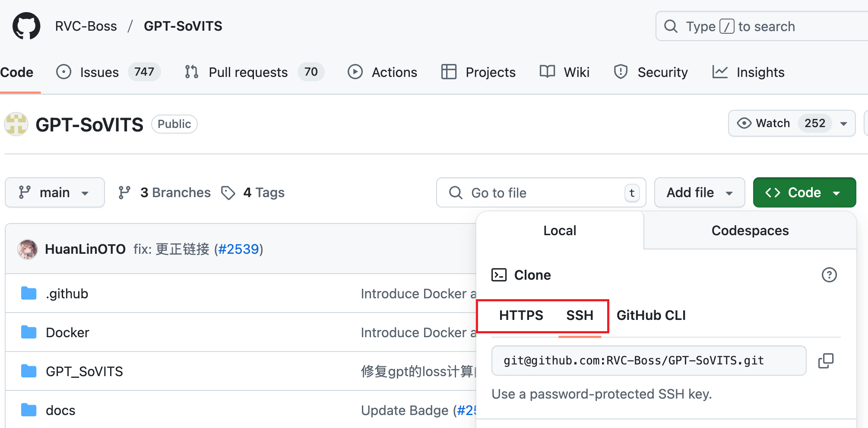Click the search magnifier icon in header

click(x=671, y=26)
